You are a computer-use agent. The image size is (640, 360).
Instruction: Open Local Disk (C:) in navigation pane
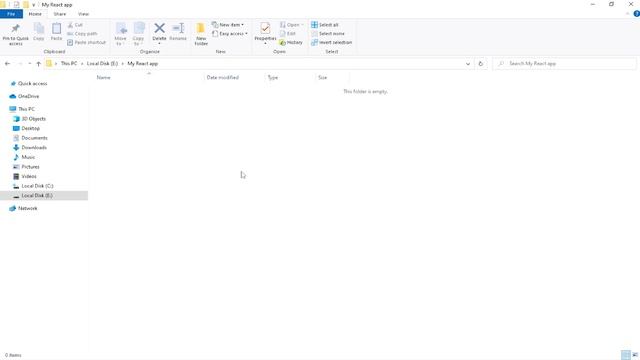tap(37, 186)
